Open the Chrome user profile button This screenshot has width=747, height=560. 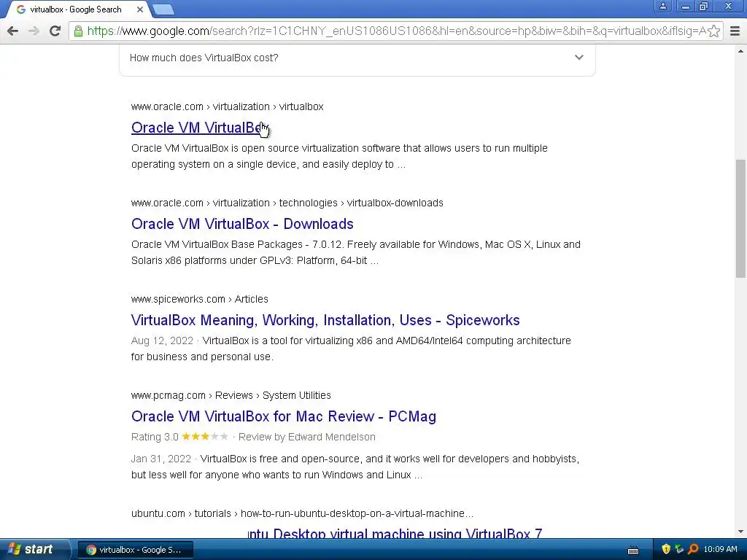tap(662, 6)
